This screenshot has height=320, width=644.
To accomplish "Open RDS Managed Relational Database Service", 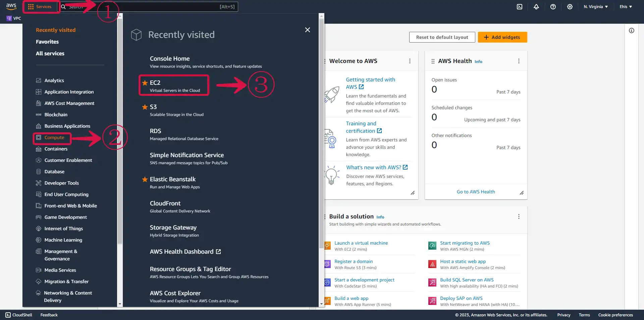I will [x=184, y=134].
